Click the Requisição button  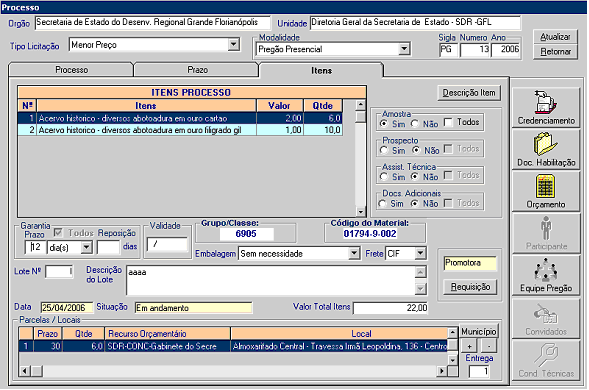tap(470, 287)
